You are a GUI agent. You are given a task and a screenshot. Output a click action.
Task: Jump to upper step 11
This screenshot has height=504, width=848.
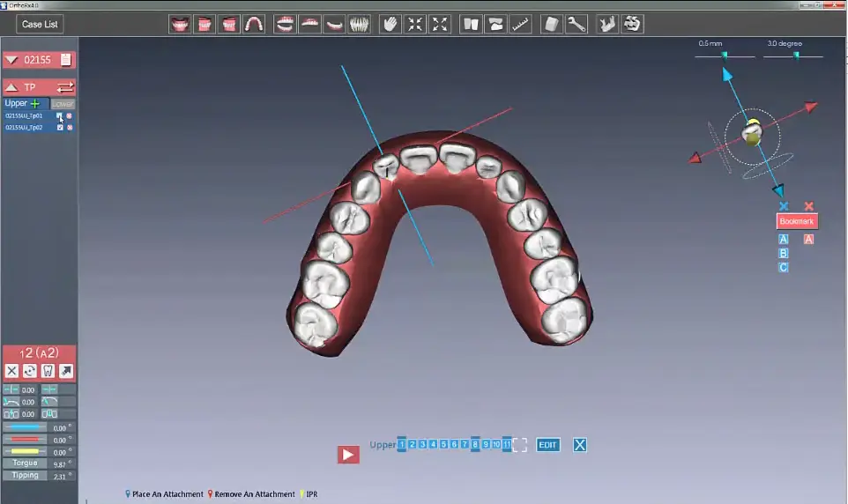[507, 444]
